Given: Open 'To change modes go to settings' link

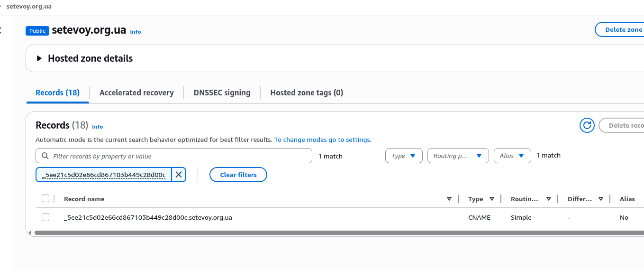Looking at the screenshot, I should point(323,140).
